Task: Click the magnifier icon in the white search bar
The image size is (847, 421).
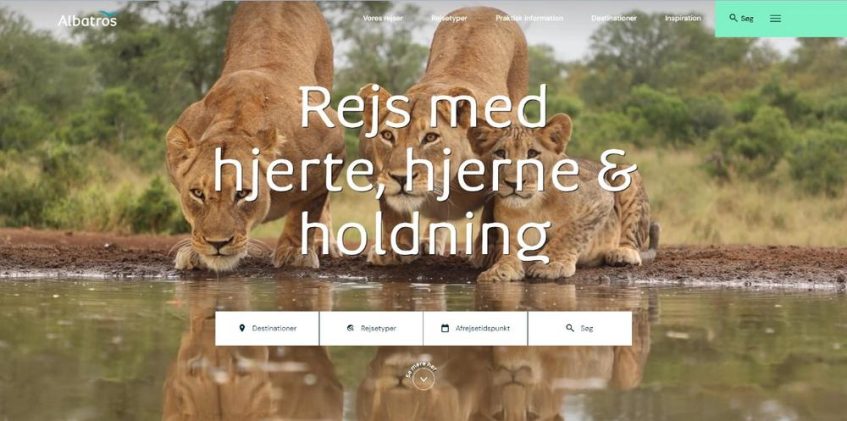Action: click(x=570, y=328)
